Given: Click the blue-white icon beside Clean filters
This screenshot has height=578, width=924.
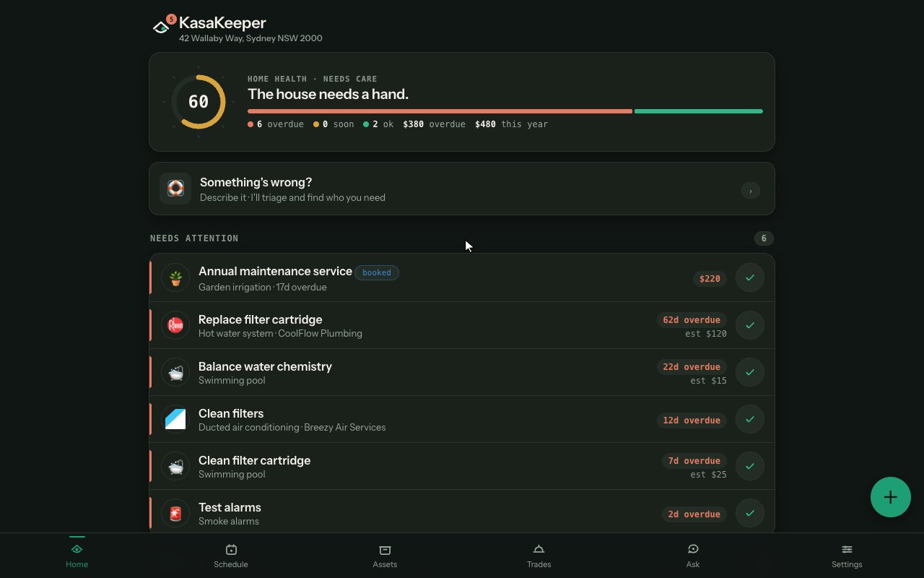Looking at the screenshot, I should 175,419.
